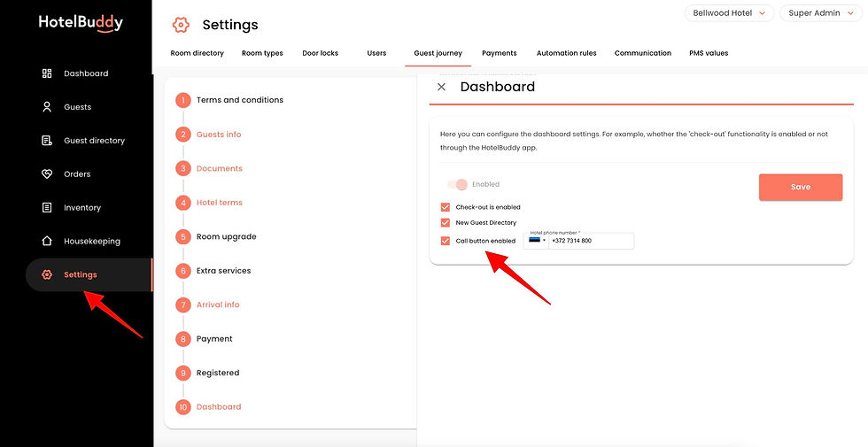The height and width of the screenshot is (447, 868).
Task: Select step 6 circle for Extra services
Action: pos(183,271)
